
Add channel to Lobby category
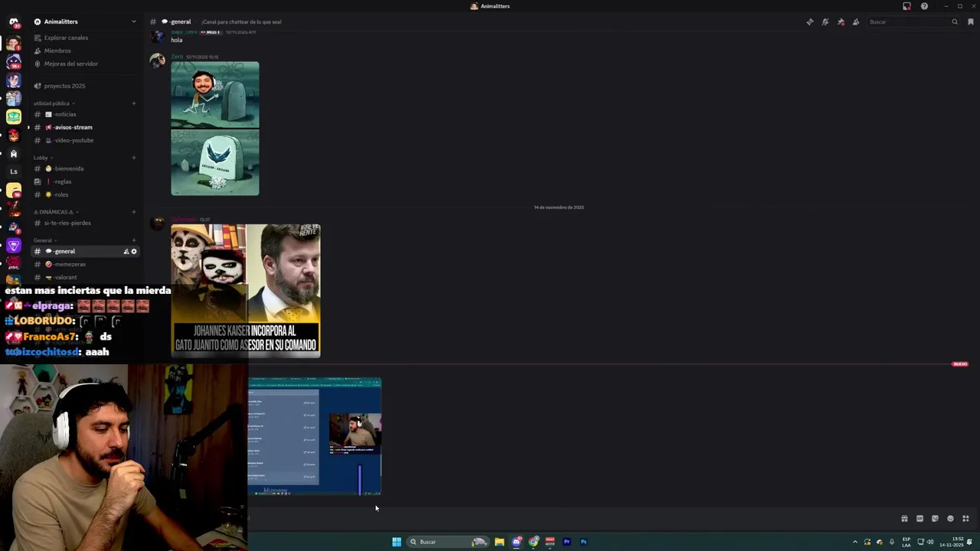[134, 158]
